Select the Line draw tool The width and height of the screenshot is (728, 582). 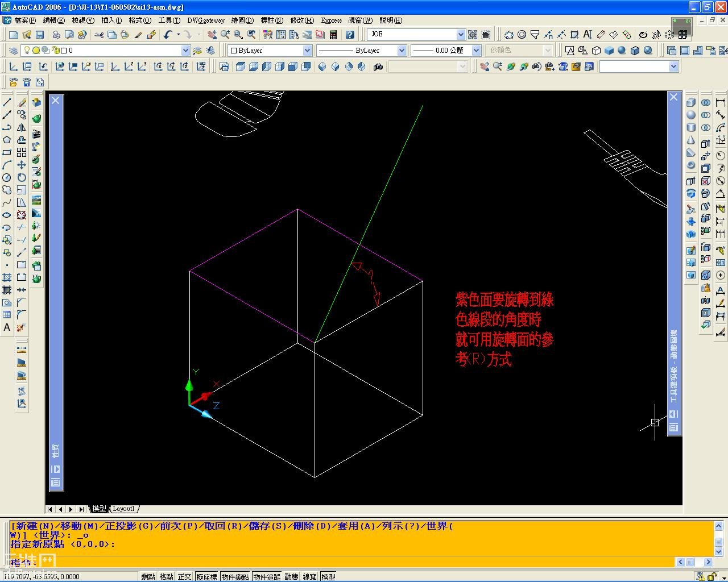point(7,102)
